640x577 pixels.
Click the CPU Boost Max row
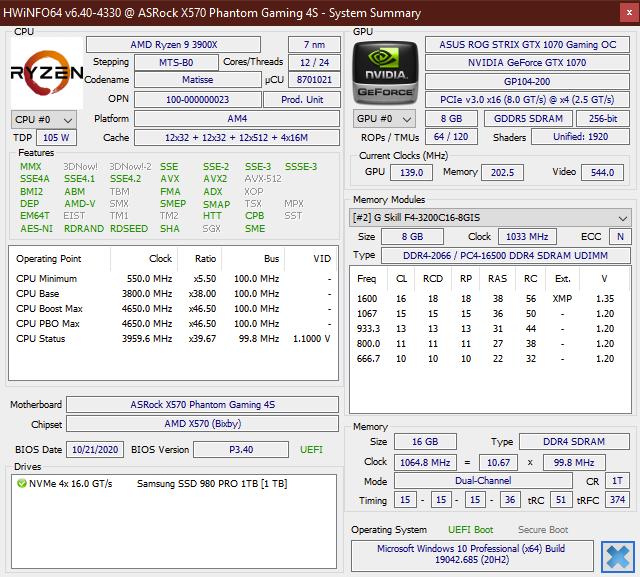pos(173,308)
